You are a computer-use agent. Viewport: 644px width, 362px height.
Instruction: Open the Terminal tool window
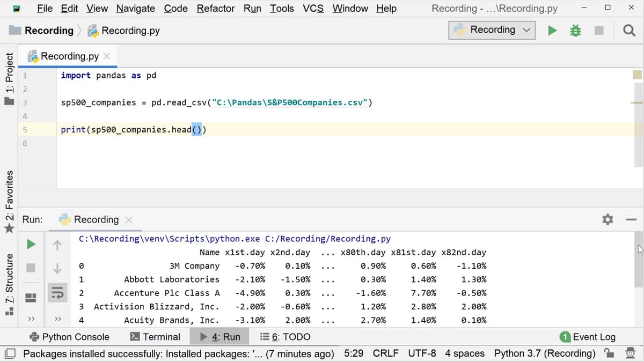tap(155, 337)
